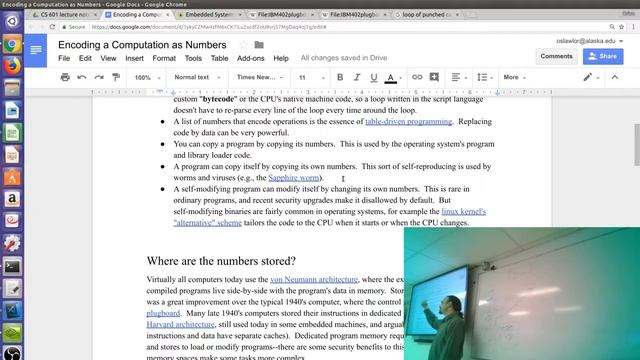Select the Paint format tool
Screen dimensions: 640x360
pos(116,77)
